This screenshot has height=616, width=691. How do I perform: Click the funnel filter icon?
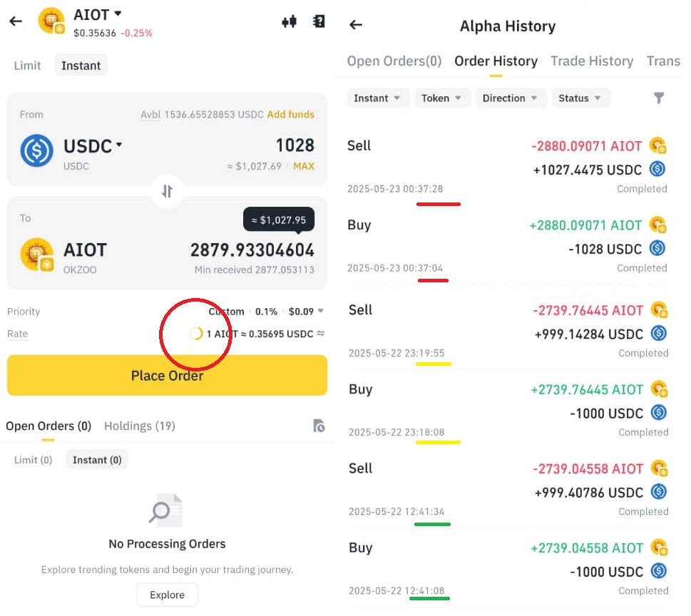[659, 98]
